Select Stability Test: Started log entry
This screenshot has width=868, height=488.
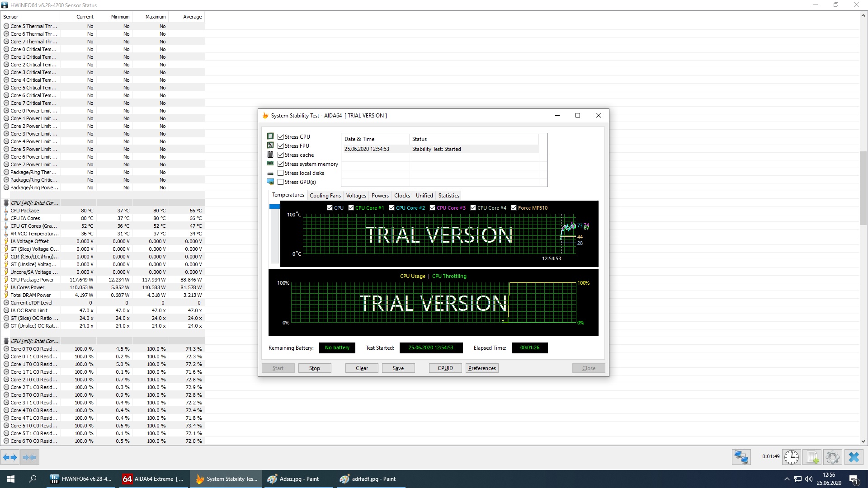point(441,149)
